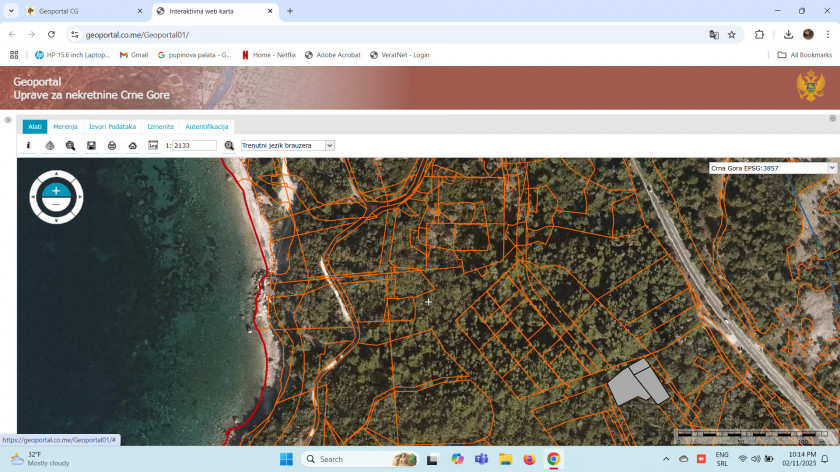Open the All Bookmarks folder
The width and height of the screenshot is (840, 472).
coord(805,55)
